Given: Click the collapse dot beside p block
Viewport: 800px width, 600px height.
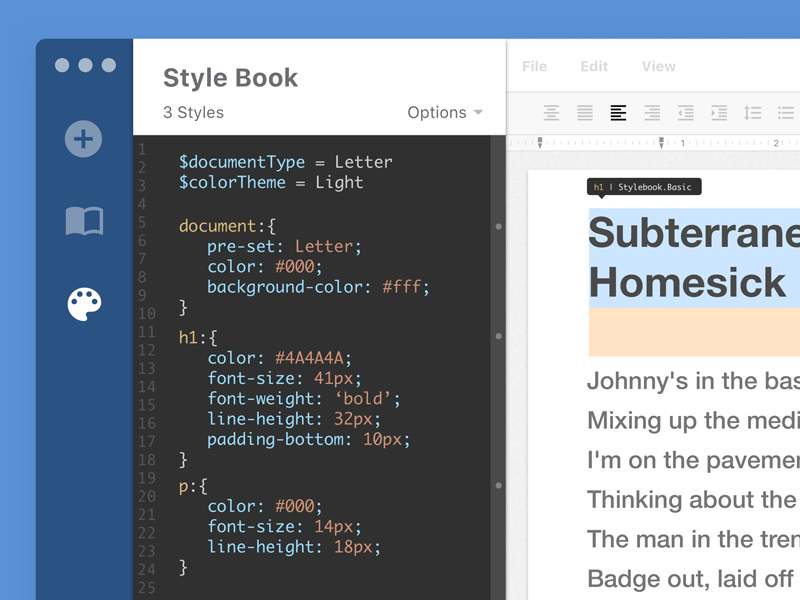Looking at the screenshot, I should pyautogui.click(x=499, y=486).
